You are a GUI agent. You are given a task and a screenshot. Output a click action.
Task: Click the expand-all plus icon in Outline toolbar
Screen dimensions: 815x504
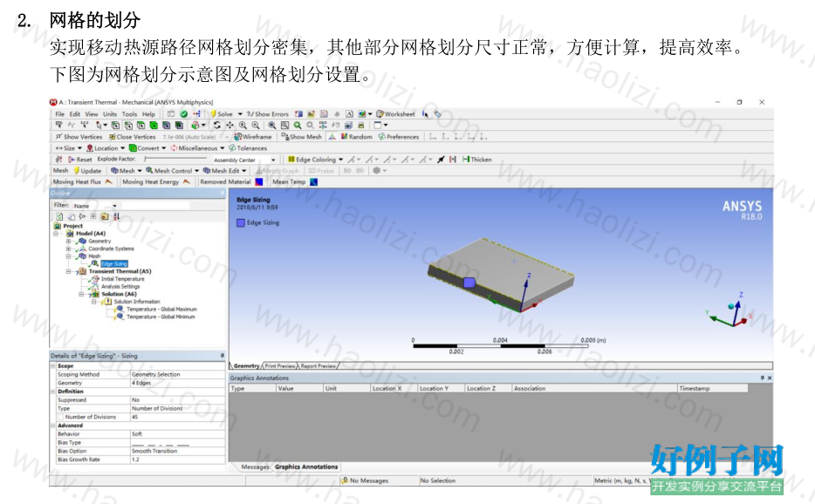(93, 216)
